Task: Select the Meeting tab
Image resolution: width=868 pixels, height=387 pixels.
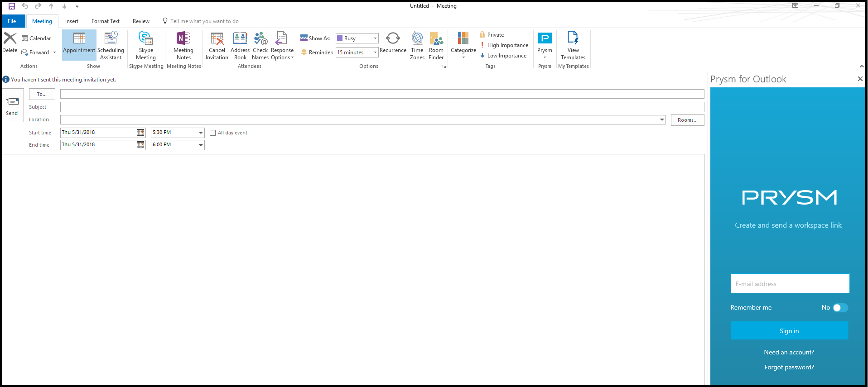Action: tap(42, 21)
